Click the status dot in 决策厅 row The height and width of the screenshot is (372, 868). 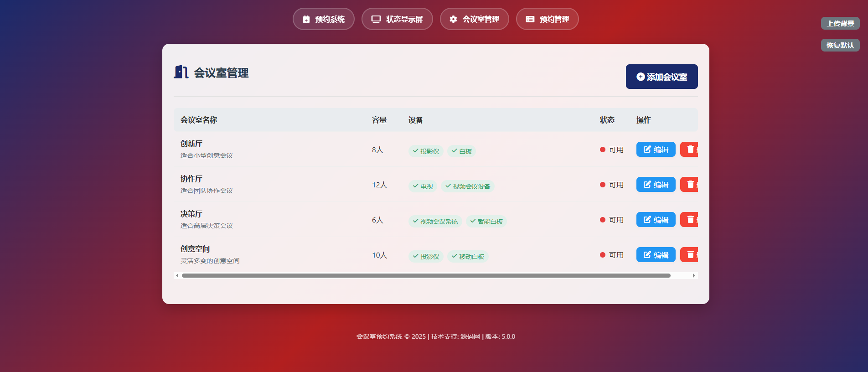click(603, 220)
